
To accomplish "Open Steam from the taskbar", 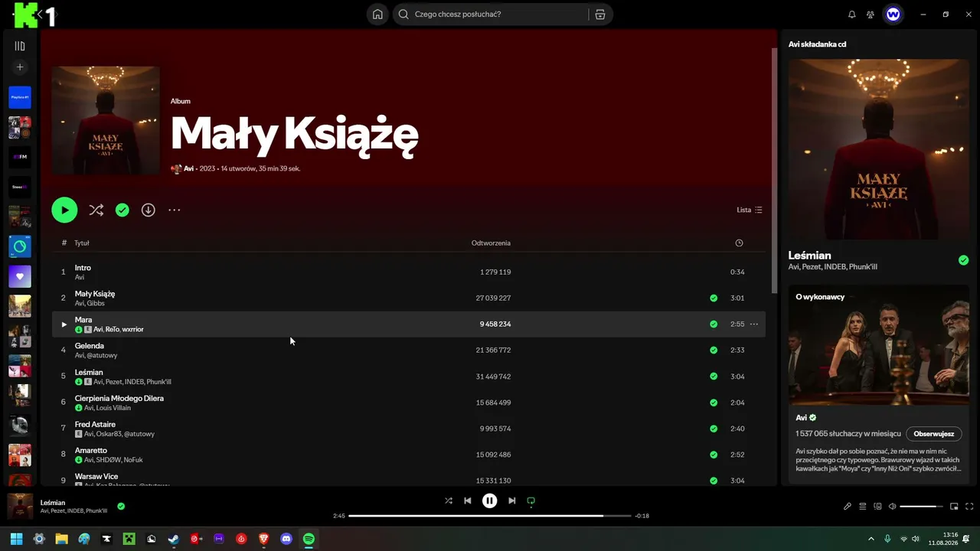I will tap(174, 539).
